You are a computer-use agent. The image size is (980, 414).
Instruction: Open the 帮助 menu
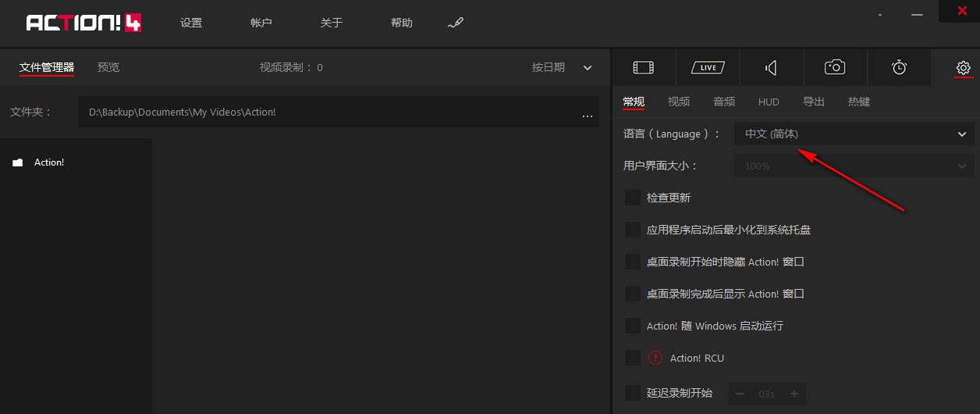coord(402,23)
